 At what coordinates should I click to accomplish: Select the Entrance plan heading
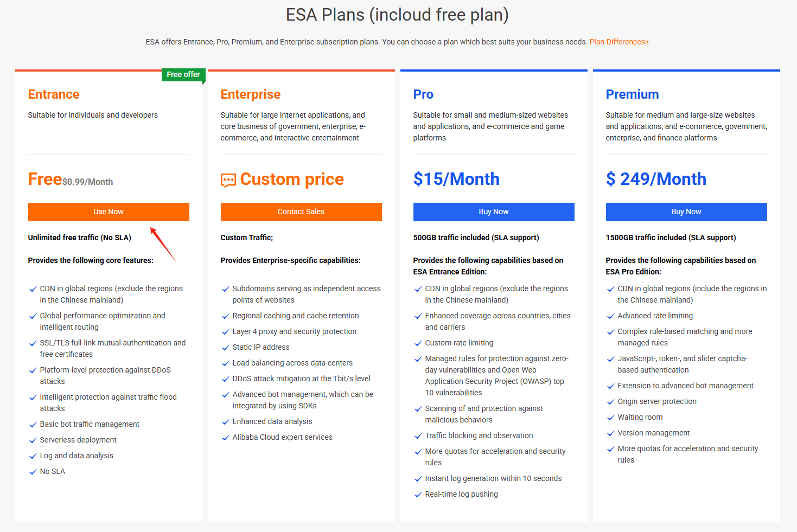point(54,94)
